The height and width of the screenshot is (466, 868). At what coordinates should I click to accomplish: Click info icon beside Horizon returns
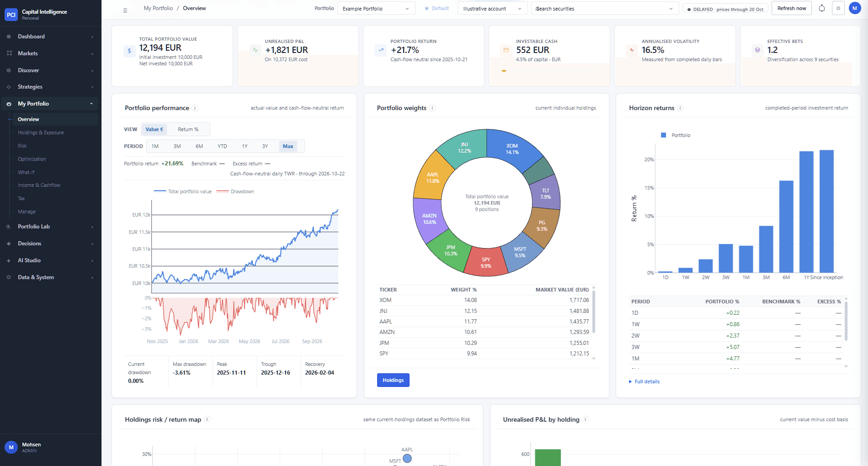pos(680,108)
